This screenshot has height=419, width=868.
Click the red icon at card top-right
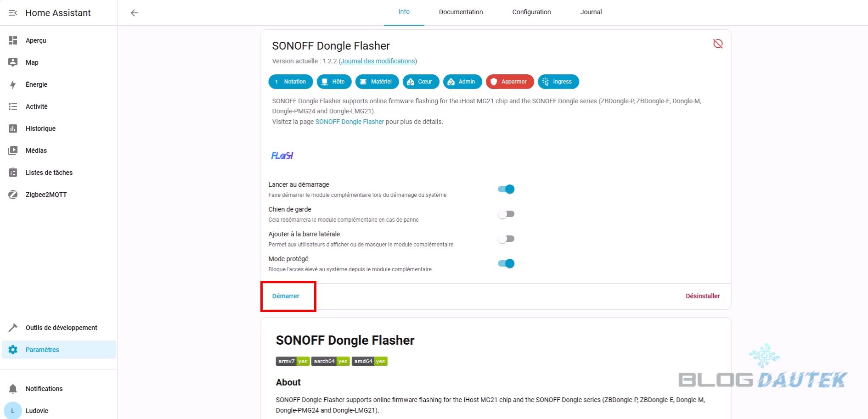[718, 44]
